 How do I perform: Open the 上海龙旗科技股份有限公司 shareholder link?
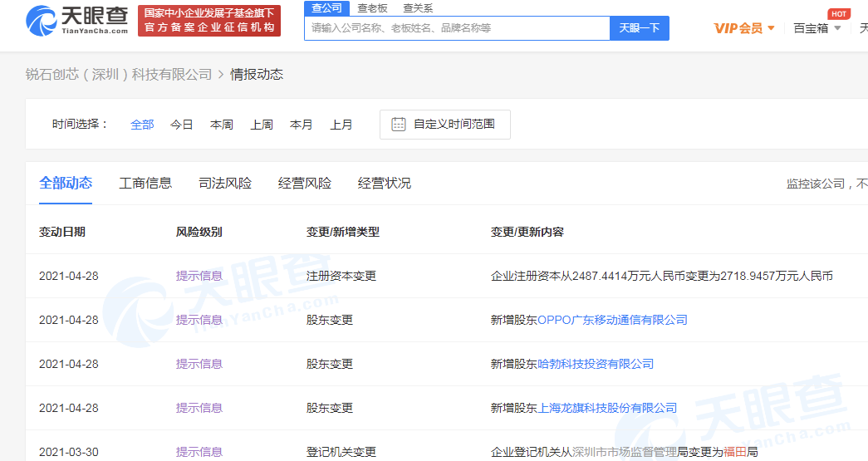607,408
